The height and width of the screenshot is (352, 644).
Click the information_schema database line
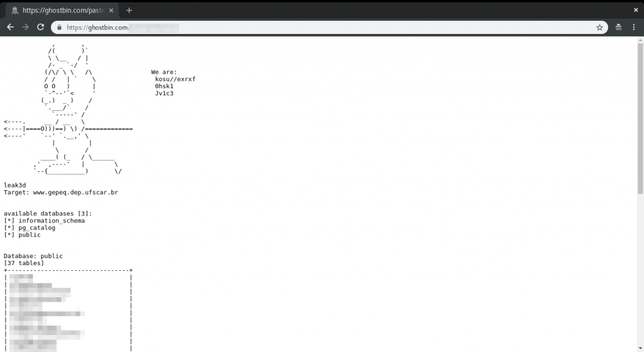click(45, 221)
